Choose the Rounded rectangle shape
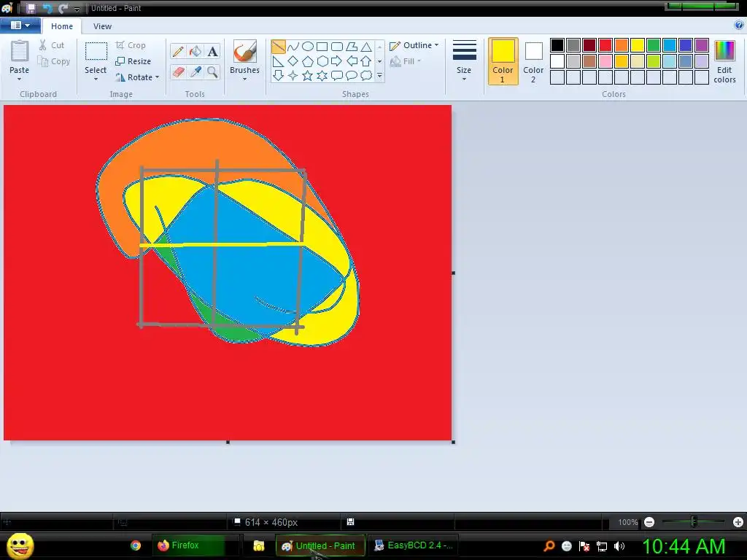The width and height of the screenshot is (747, 560). [337, 46]
